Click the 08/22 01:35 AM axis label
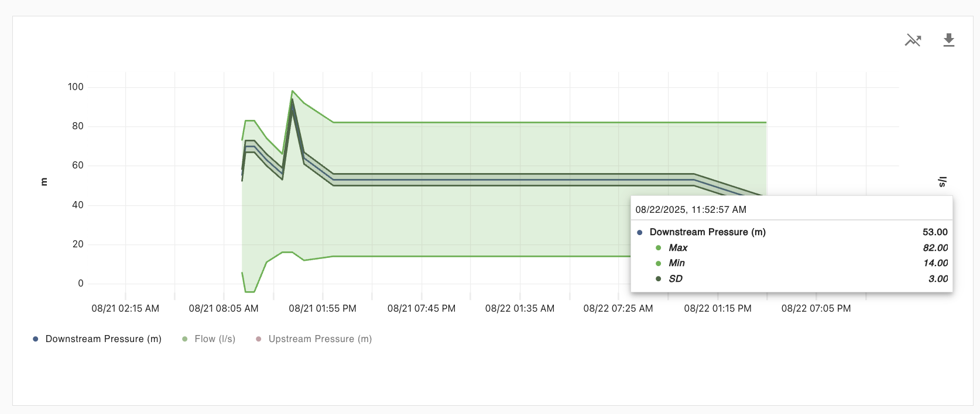 click(520, 308)
